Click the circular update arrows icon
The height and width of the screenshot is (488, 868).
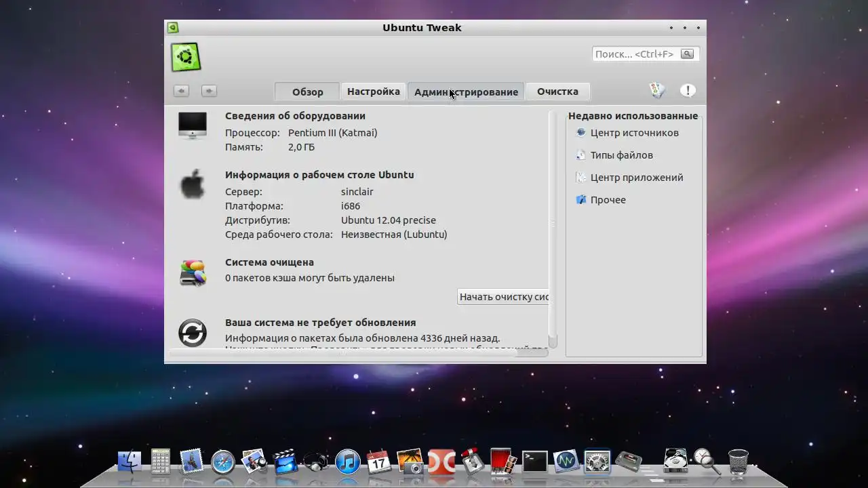point(193,333)
